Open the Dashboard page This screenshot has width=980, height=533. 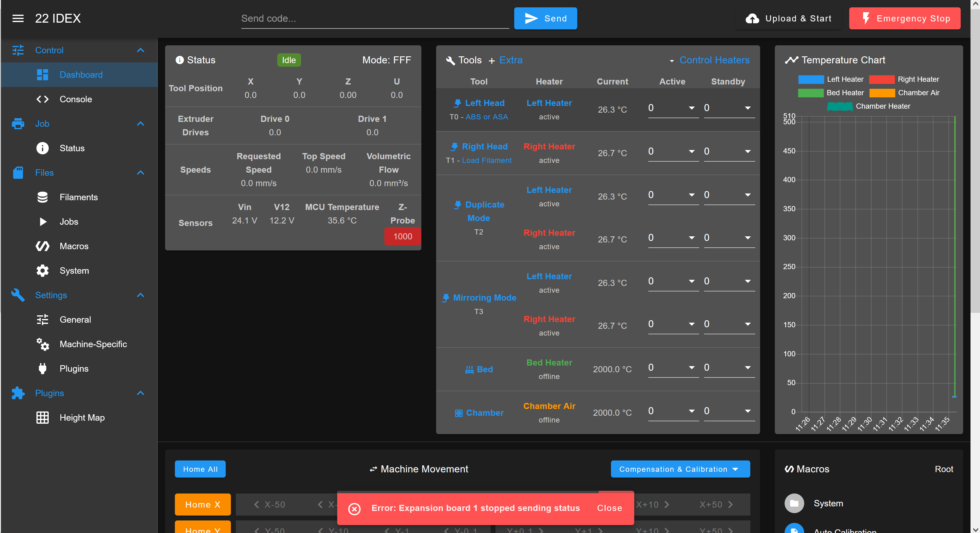click(79, 74)
